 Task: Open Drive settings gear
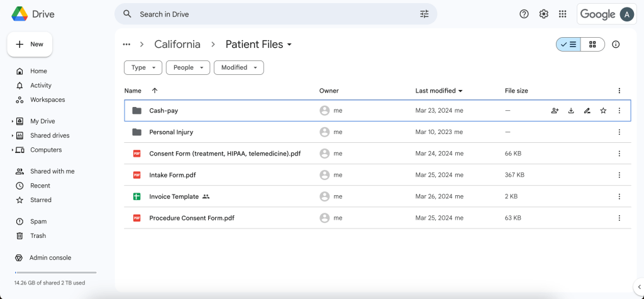[x=543, y=14]
